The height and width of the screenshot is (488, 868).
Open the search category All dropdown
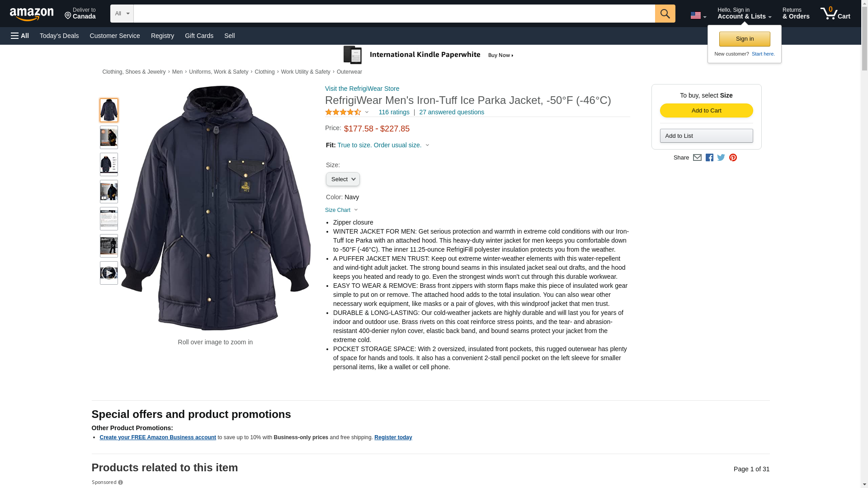pyautogui.click(x=122, y=14)
